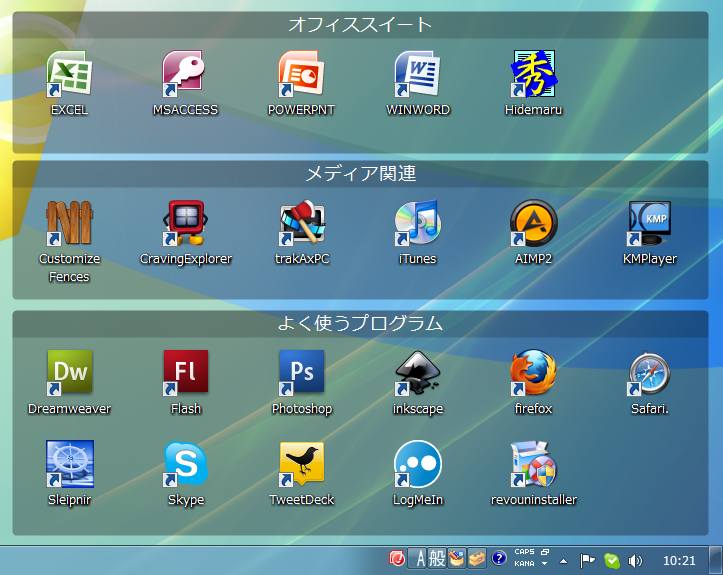Open the MSACCESS shortcut icon
723x575 pixels.
(x=185, y=74)
